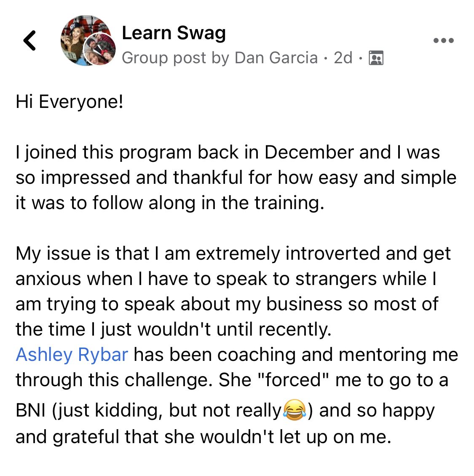Click the line "it was to follow along"
474x476 pixels.
(170, 203)
